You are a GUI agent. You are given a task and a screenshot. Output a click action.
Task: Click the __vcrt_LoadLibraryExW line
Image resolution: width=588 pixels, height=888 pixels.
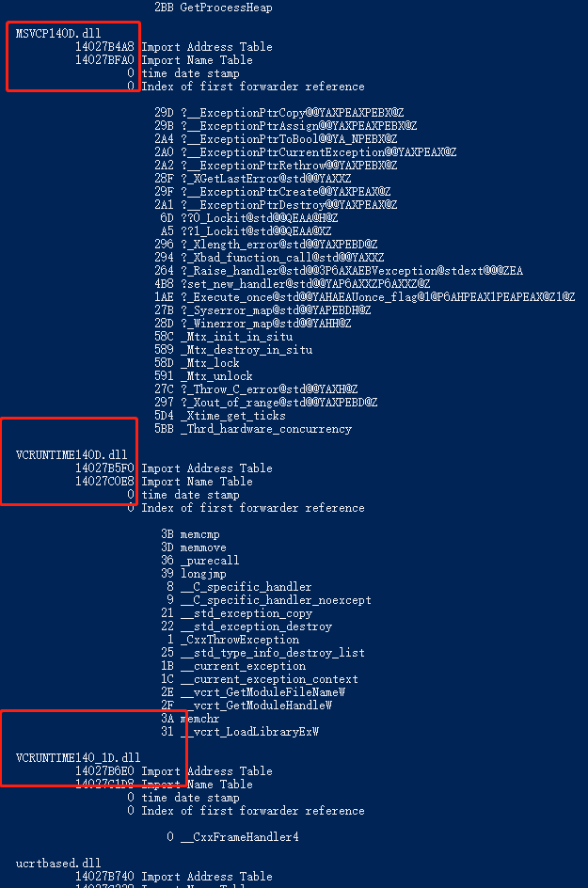pos(239,732)
